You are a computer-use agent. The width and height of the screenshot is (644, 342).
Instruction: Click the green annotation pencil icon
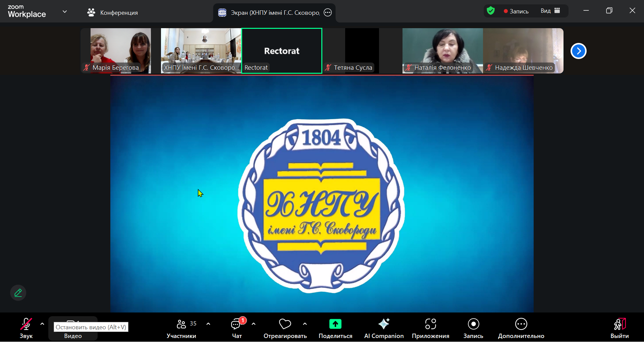tap(18, 293)
